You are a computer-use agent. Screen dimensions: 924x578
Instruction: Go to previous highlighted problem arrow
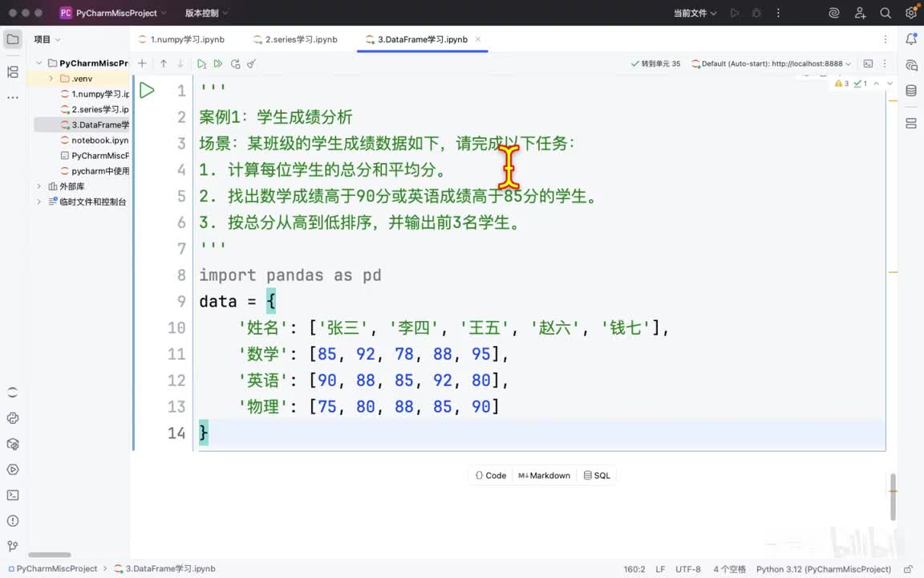876,83
